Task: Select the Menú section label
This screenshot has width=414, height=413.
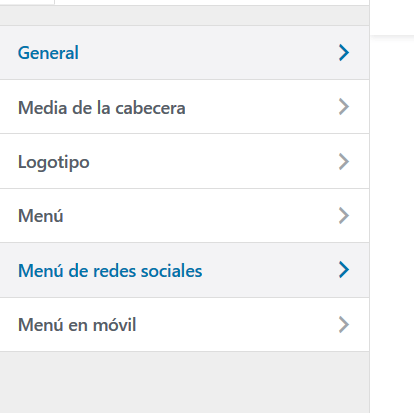Action: (41, 216)
